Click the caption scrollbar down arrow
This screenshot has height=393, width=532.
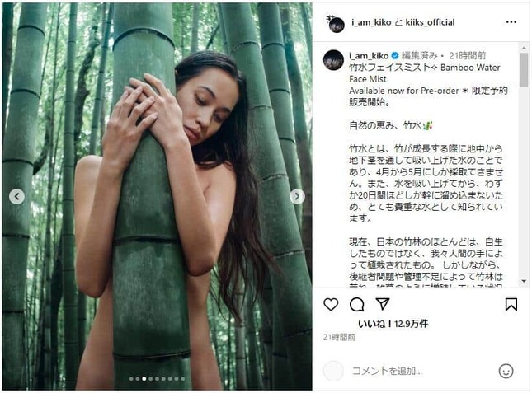[x=524, y=281]
